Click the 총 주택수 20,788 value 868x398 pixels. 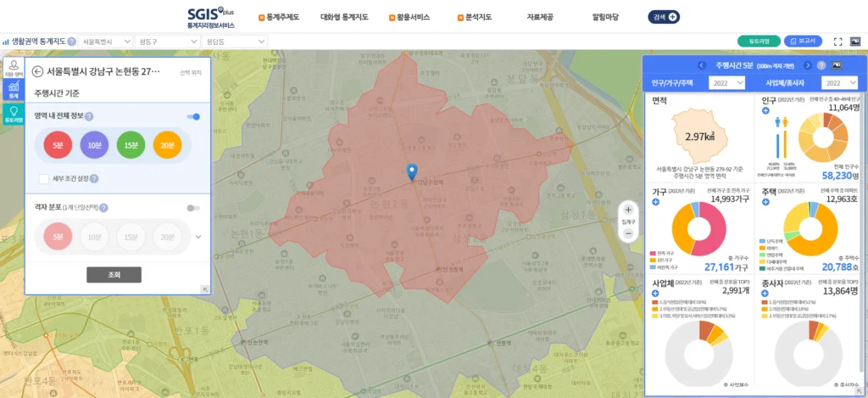[x=840, y=267]
